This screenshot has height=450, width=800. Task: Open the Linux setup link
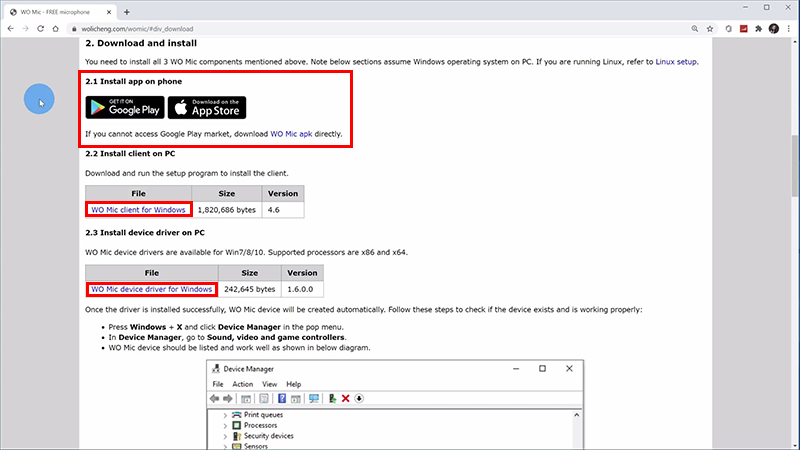(676, 62)
